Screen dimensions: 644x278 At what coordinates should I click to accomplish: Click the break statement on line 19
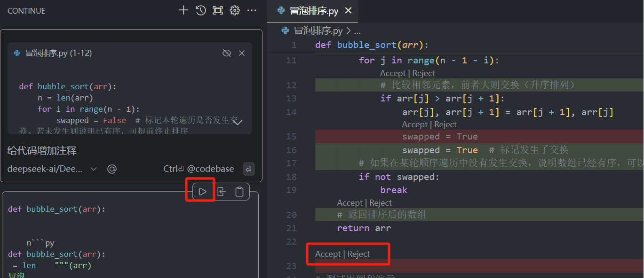pos(394,190)
